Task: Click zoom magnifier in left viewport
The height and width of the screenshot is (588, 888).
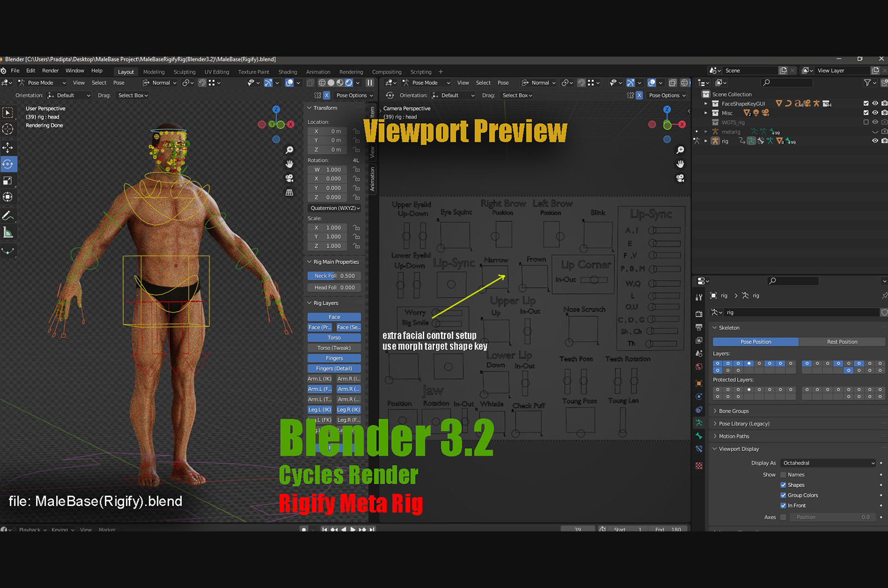Action: pos(289,150)
